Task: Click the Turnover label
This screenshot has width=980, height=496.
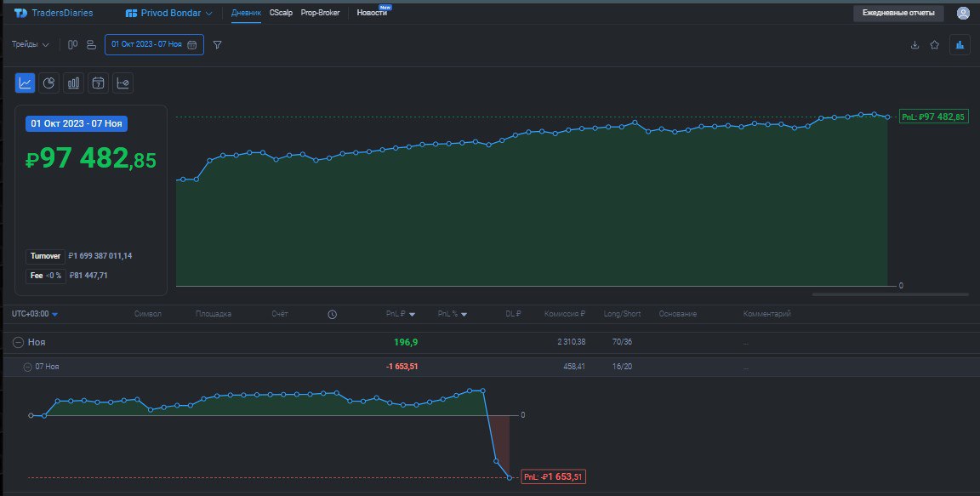Action: tap(45, 256)
